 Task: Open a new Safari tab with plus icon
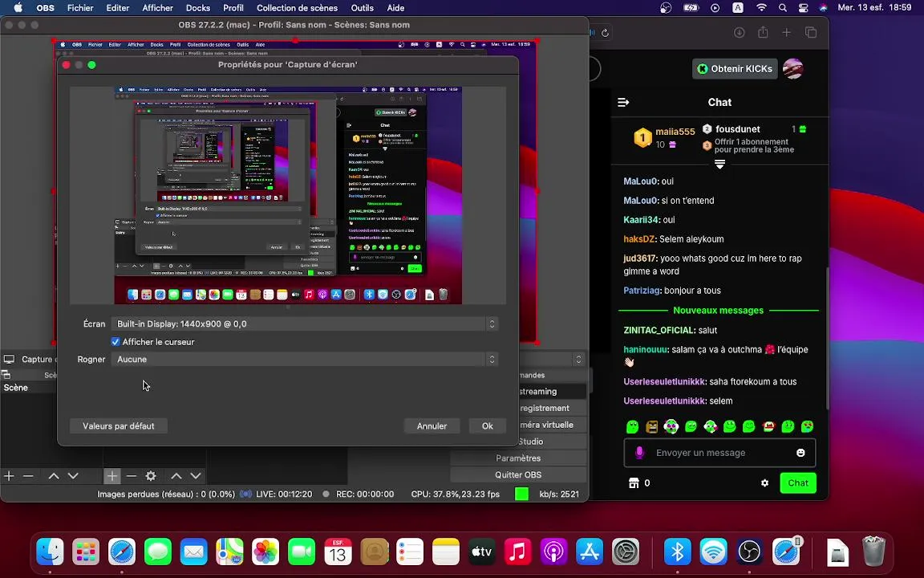click(x=787, y=33)
